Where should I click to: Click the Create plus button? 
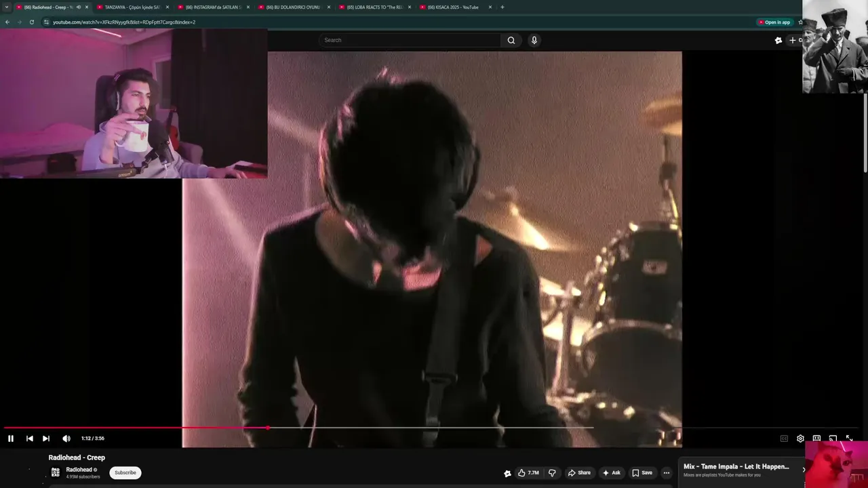coord(793,40)
